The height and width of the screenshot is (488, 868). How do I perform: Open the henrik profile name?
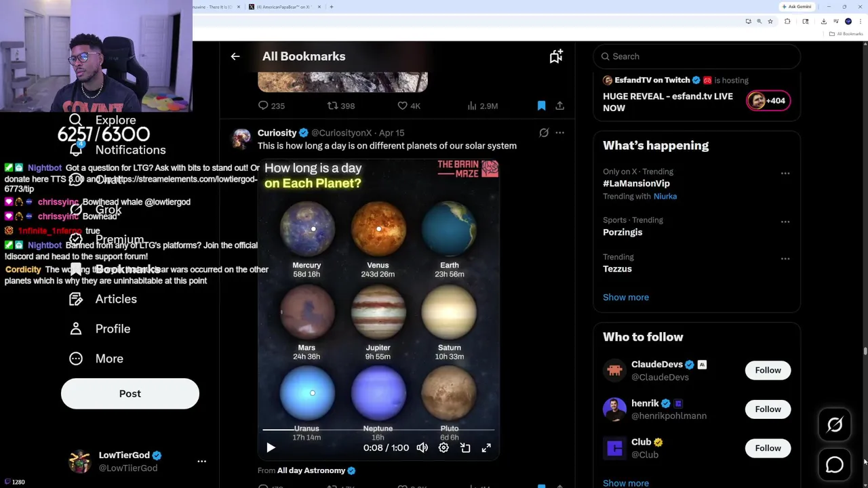click(x=645, y=403)
